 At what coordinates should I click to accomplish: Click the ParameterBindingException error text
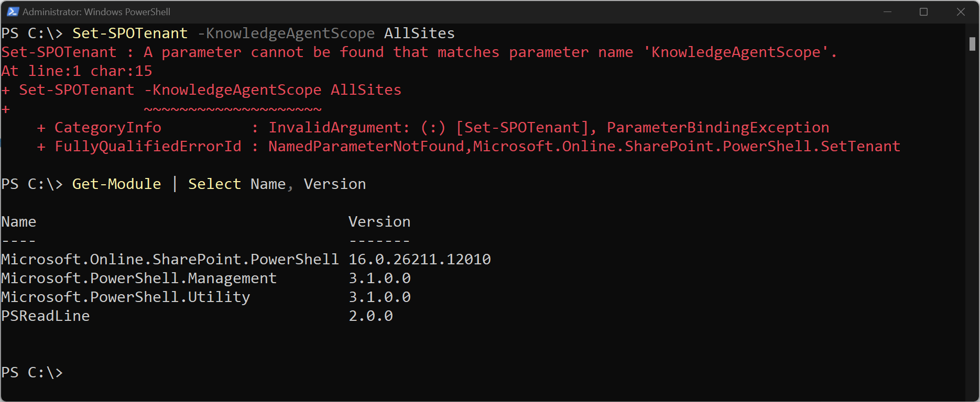[x=718, y=128]
